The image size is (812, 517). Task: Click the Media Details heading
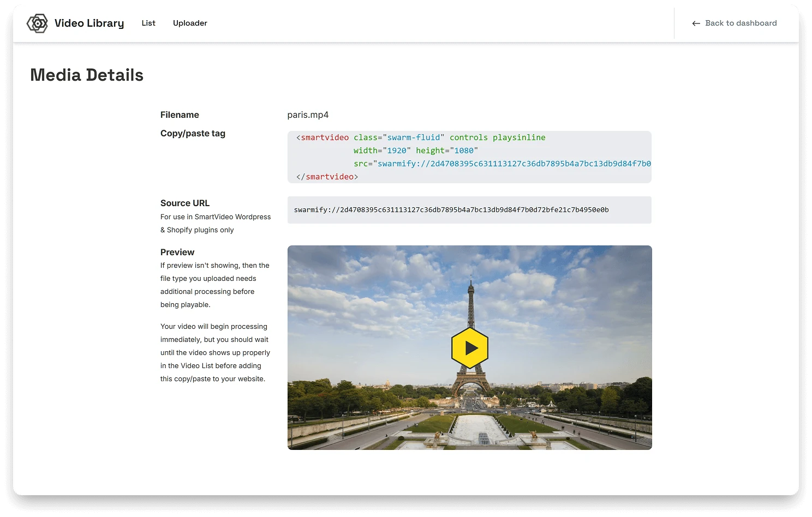pyautogui.click(x=87, y=75)
